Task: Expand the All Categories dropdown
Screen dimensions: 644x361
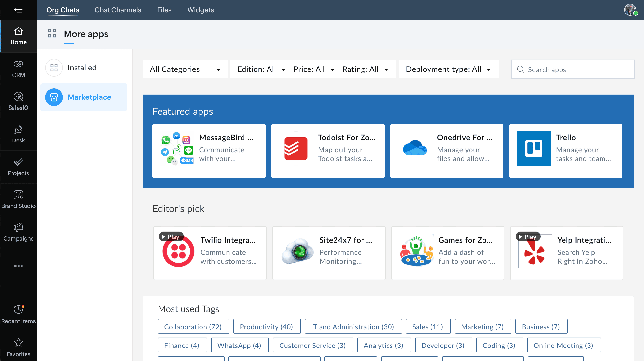Action: click(185, 69)
